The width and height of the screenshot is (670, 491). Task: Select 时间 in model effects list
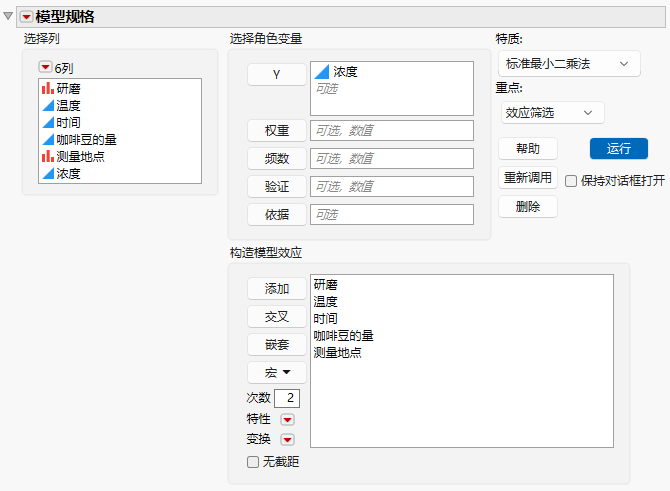click(326, 319)
